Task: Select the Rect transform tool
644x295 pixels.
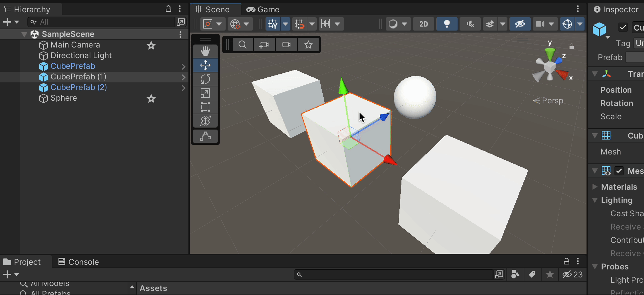Action: (205, 107)
